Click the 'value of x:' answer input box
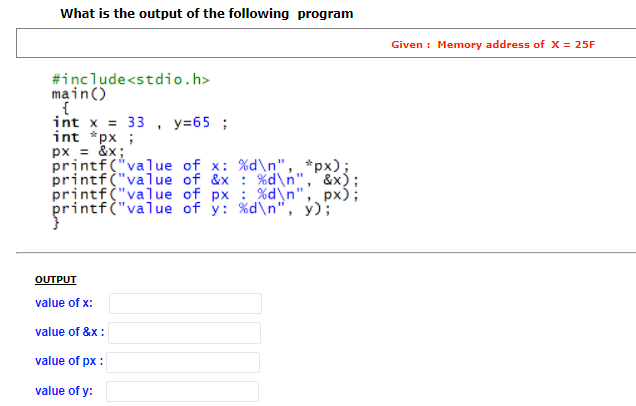The width and height of the screenshot is (636, 406). (x=185, y=303)
